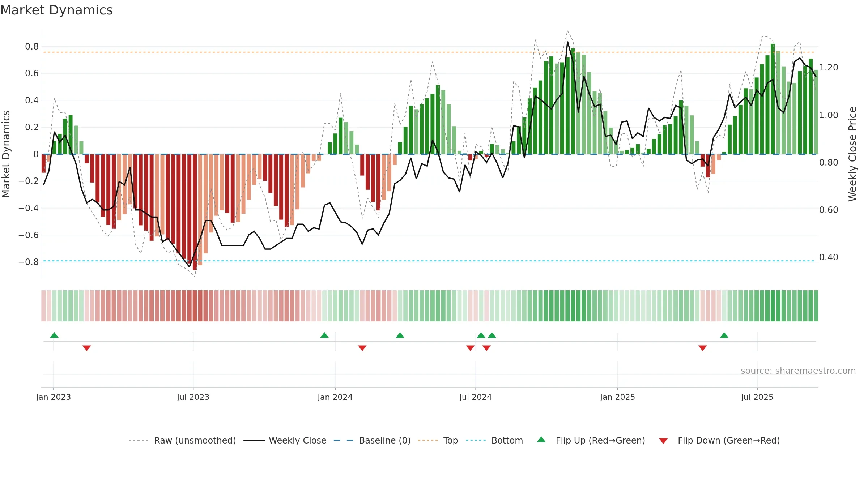The image size is (868, 488).
Task: Select the flip-up marker near May 2025
Action: [x=724, y=335]
